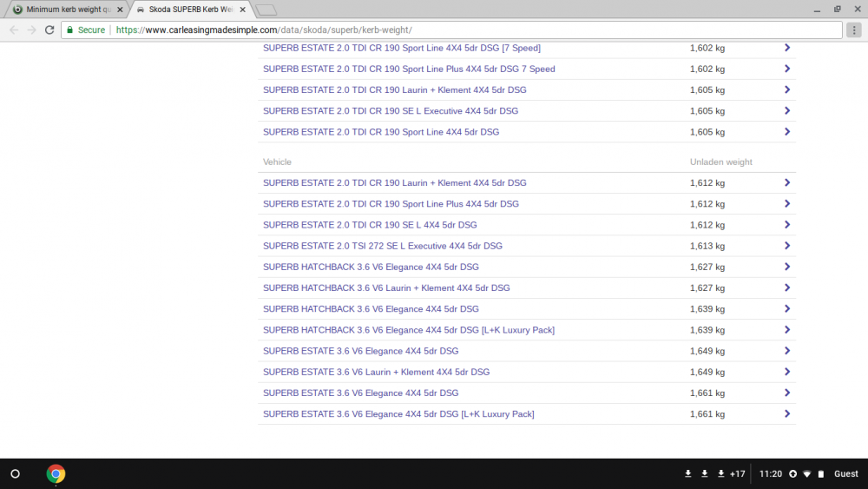This screenshot has height=489, width=868.
Task: Open Hatchback V6 Elegance L+K Luxury Pack link
Action: [x=409, y=331]
